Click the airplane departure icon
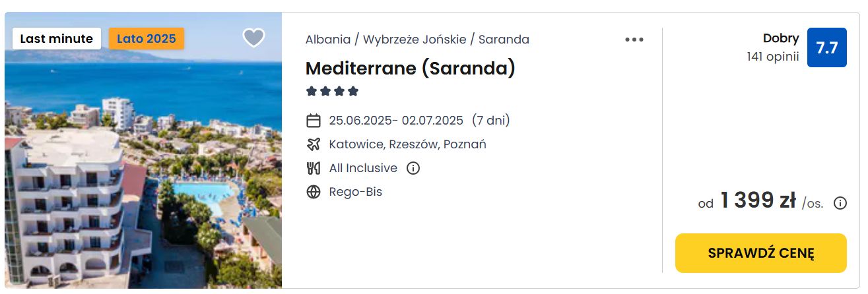Screen dimensions: 868x294 point(314,144)
